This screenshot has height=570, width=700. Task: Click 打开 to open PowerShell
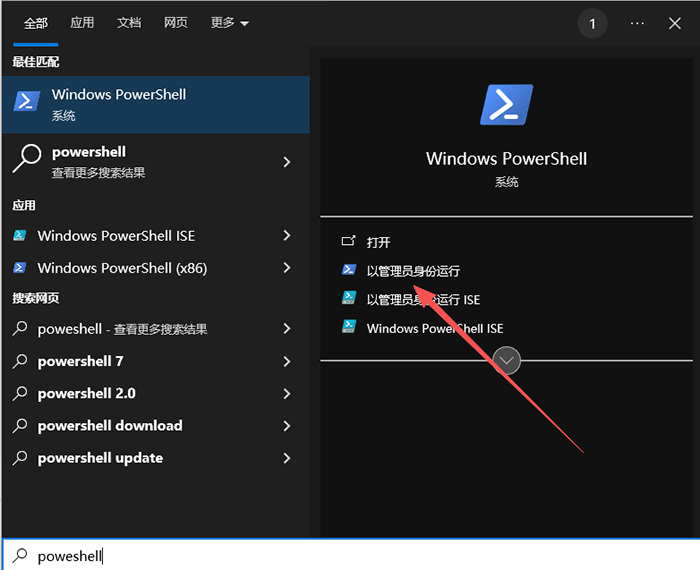point(378,242)
